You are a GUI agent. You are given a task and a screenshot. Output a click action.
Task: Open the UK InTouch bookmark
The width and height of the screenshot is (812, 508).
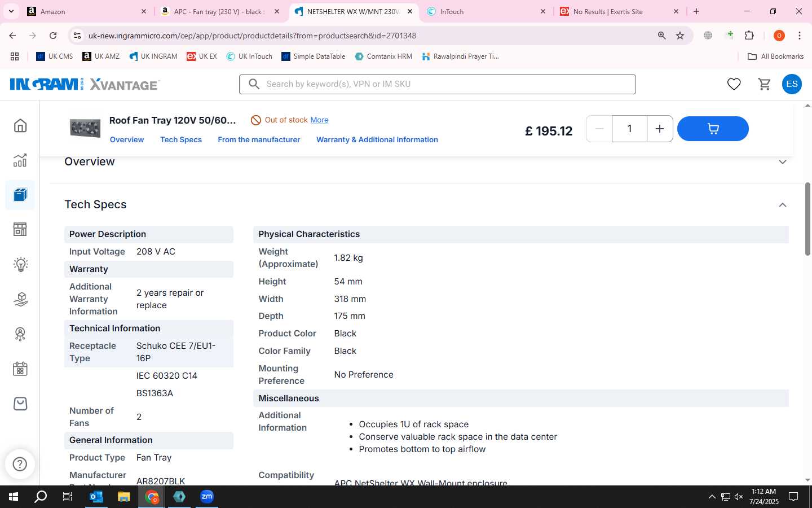249,56
